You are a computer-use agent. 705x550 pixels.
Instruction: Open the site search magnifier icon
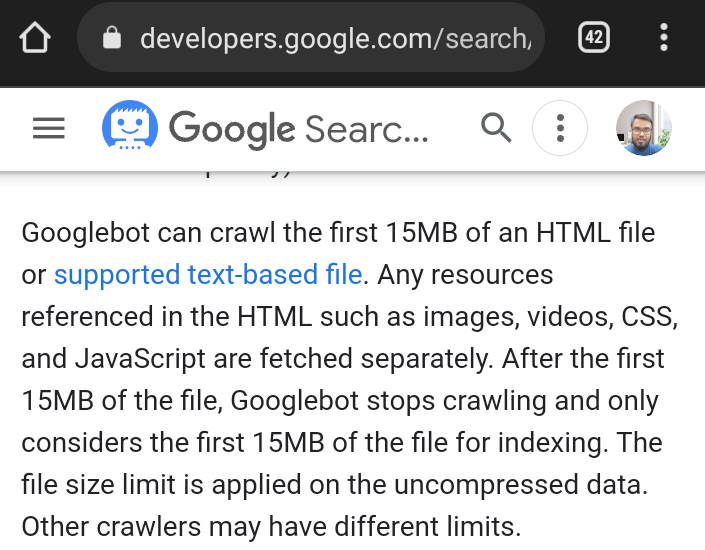496,128
